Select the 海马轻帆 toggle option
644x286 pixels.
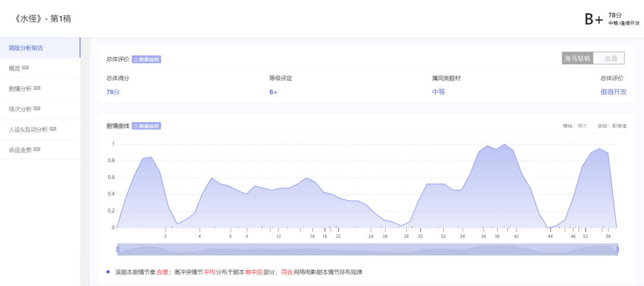pyautogui.click(x=577, y=58)
